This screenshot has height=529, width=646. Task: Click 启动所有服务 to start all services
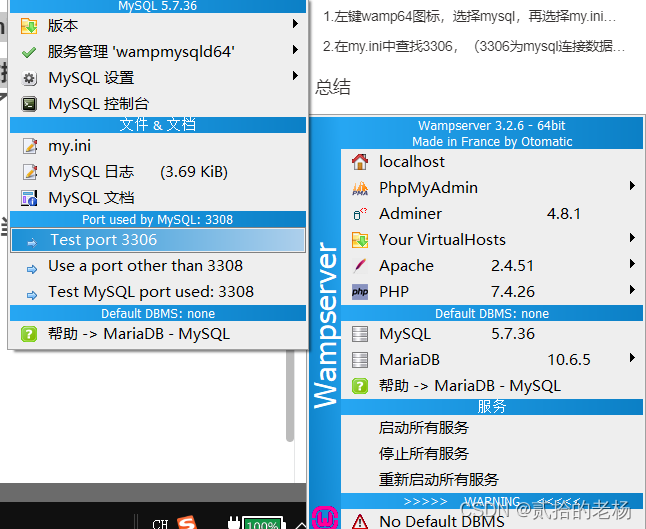pyautogui.click(x=492, y=428)
